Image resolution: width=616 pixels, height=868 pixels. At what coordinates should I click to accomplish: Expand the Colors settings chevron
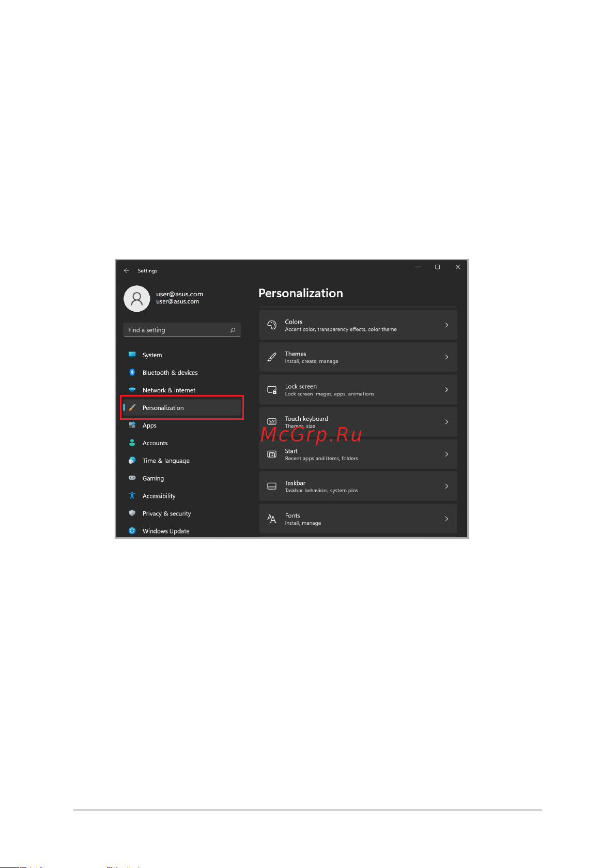tap(446, 325)
